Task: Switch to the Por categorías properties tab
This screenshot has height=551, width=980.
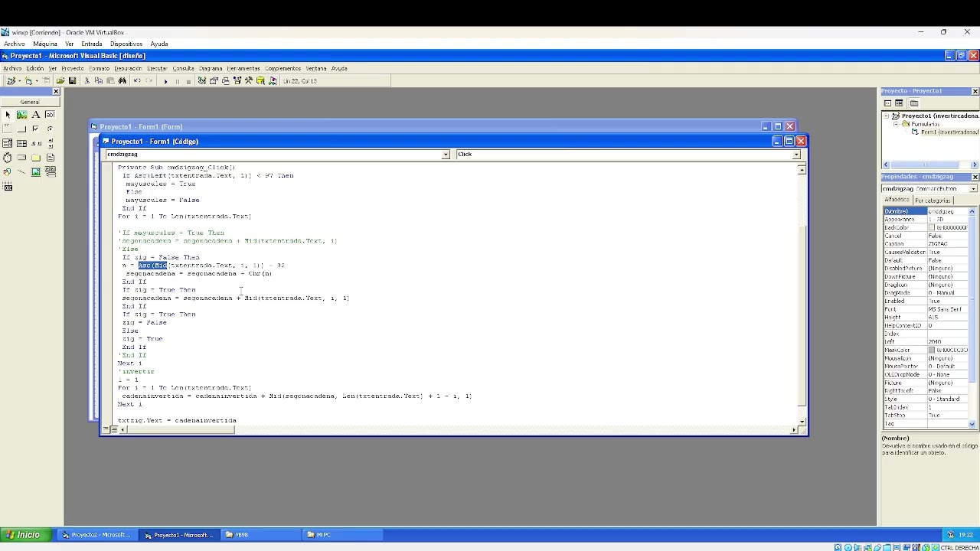Action: (x=932, y=201)
